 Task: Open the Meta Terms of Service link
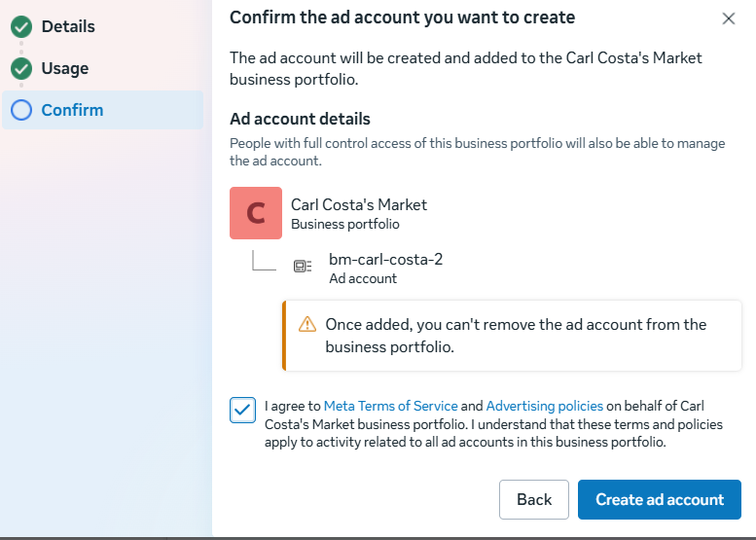(x=390, y=406)
